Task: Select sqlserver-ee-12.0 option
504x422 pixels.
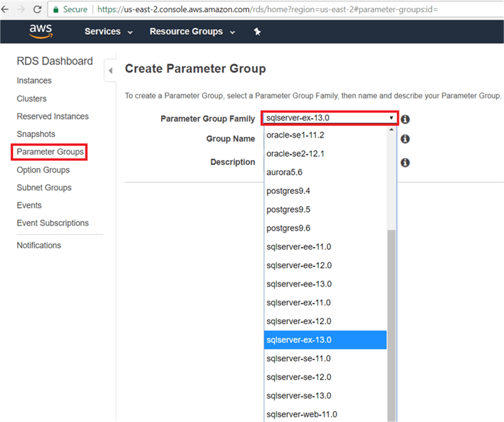Action: 325,266
